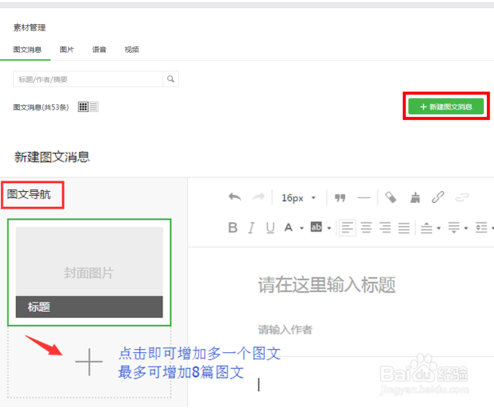
Task: Insert a hyperlink with the link icon
Action: 438,197
